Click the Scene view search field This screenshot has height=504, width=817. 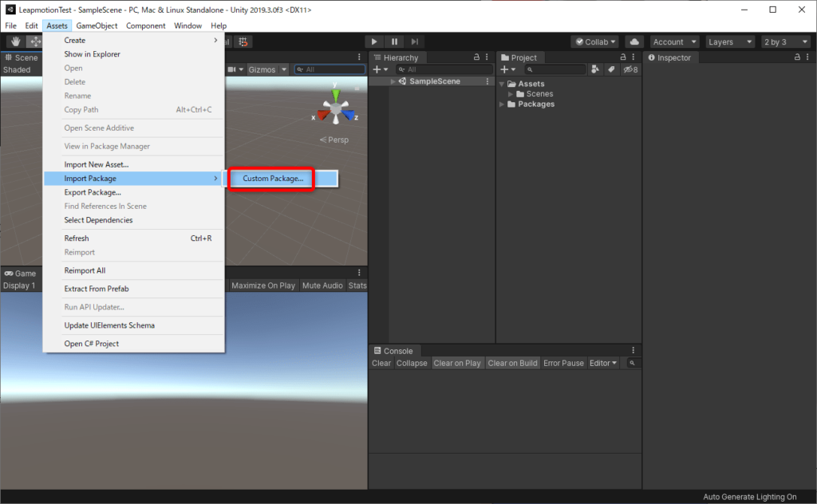[x=330, y=69]
